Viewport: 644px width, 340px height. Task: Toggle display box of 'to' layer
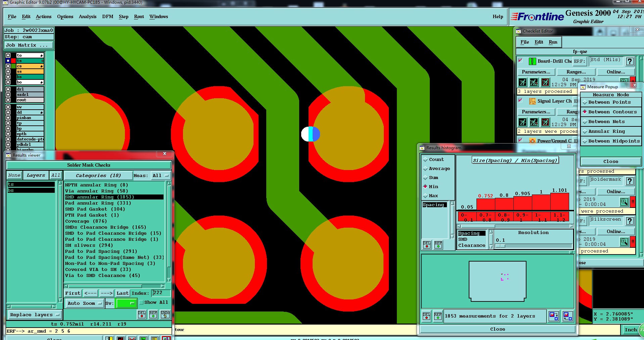coord(8,55)
